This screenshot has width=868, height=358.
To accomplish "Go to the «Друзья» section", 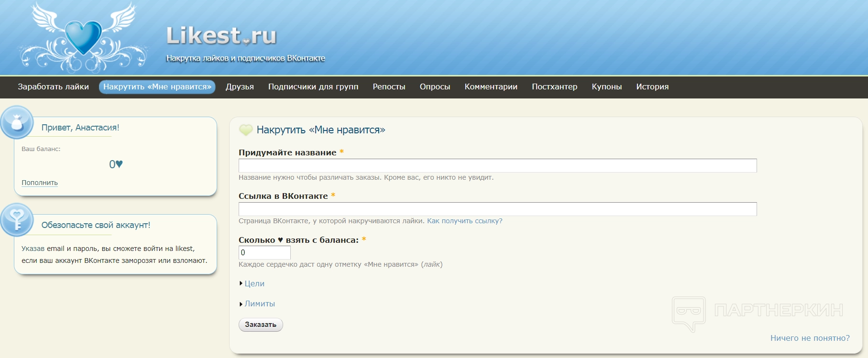I will (x=240, y=87).
